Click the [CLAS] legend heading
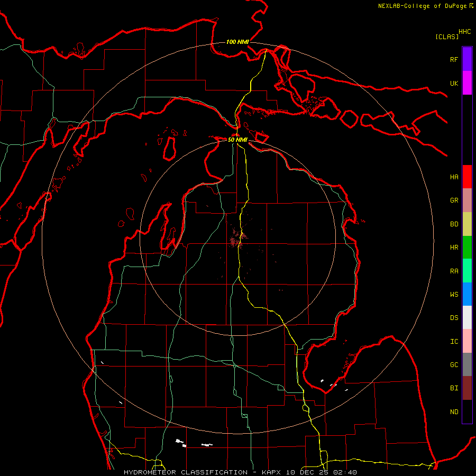The width and height of the screenshot is (476, 476). click(x=447, y=36)
